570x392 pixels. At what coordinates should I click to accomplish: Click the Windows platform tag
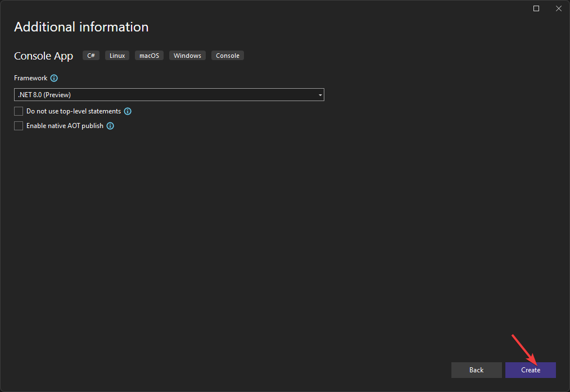point(187,55)
